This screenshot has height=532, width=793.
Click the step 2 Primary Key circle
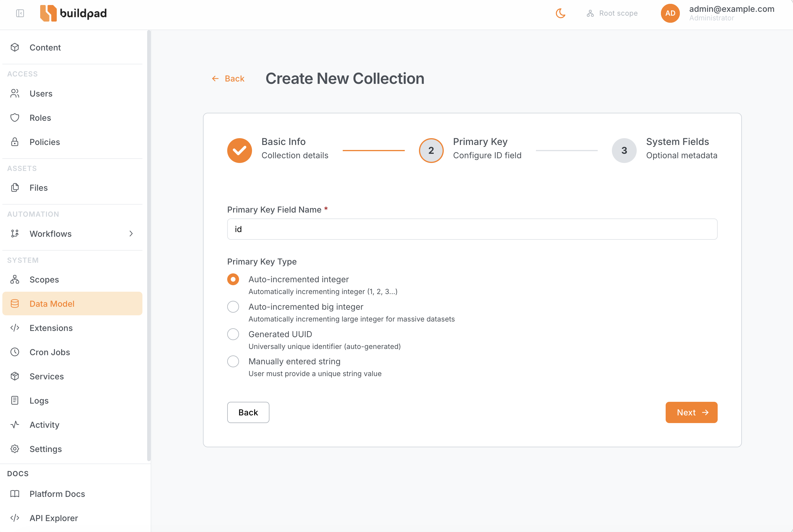tap(431, 150)
